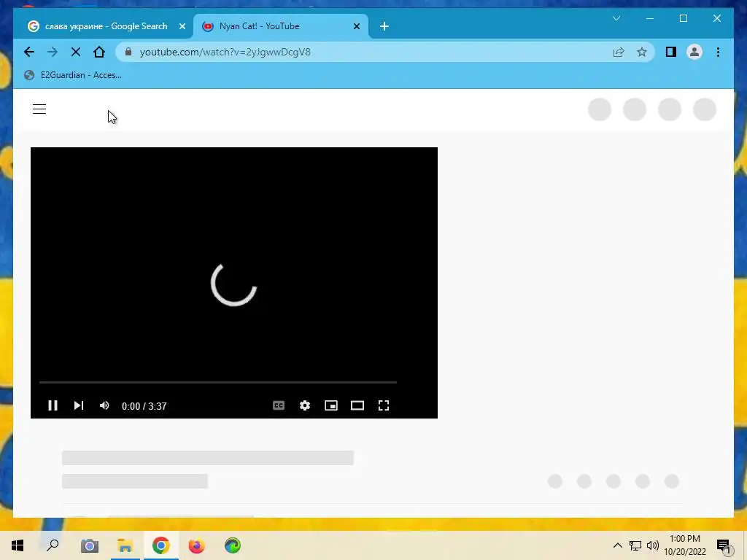Open the Windows Start menu
The image size is (747, 560).
pos(18,545)
